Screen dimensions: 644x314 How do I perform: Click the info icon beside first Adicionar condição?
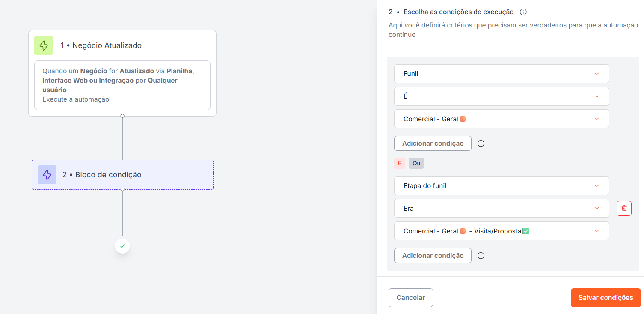pos(481,144)
